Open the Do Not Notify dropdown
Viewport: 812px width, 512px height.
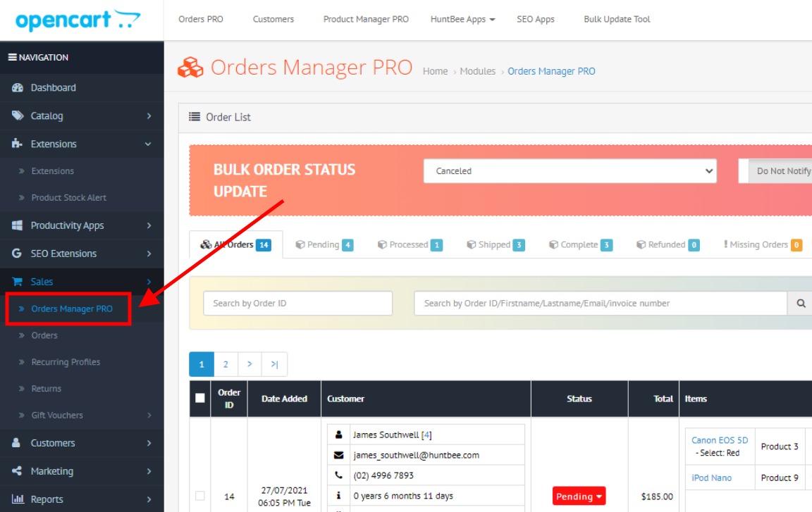(780, 170)
